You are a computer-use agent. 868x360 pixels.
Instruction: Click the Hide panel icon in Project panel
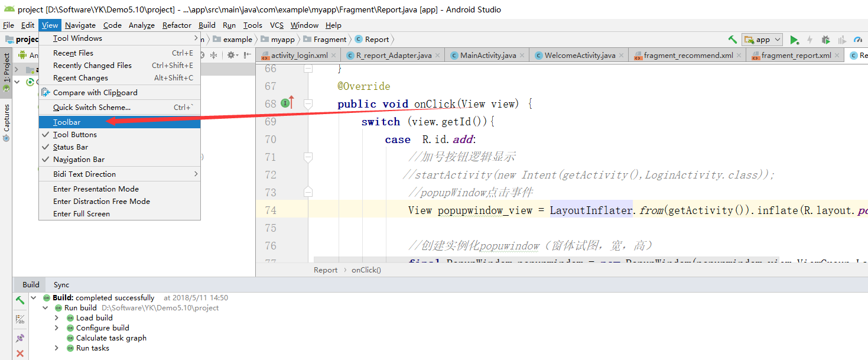[x=248, y=55]
